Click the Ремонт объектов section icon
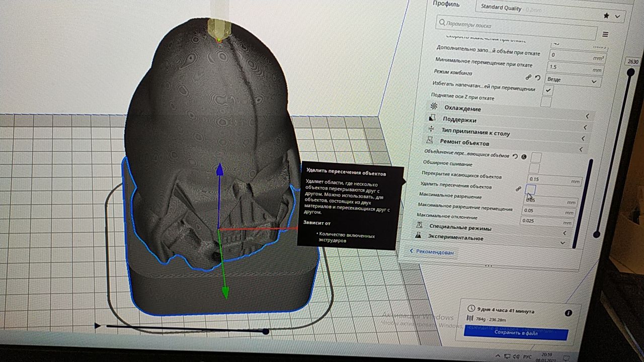Image resolution: width=644 pixels, height=362 pixels. coord(429,140)
